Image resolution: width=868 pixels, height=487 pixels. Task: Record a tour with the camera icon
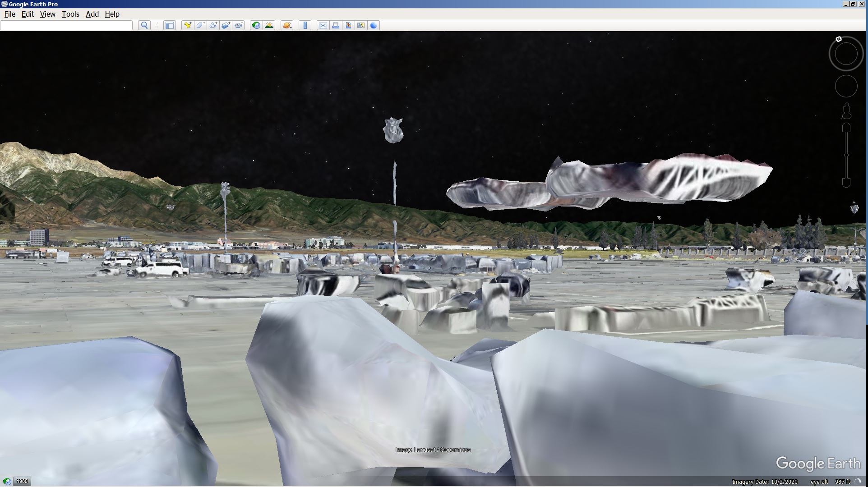(239, 25)
